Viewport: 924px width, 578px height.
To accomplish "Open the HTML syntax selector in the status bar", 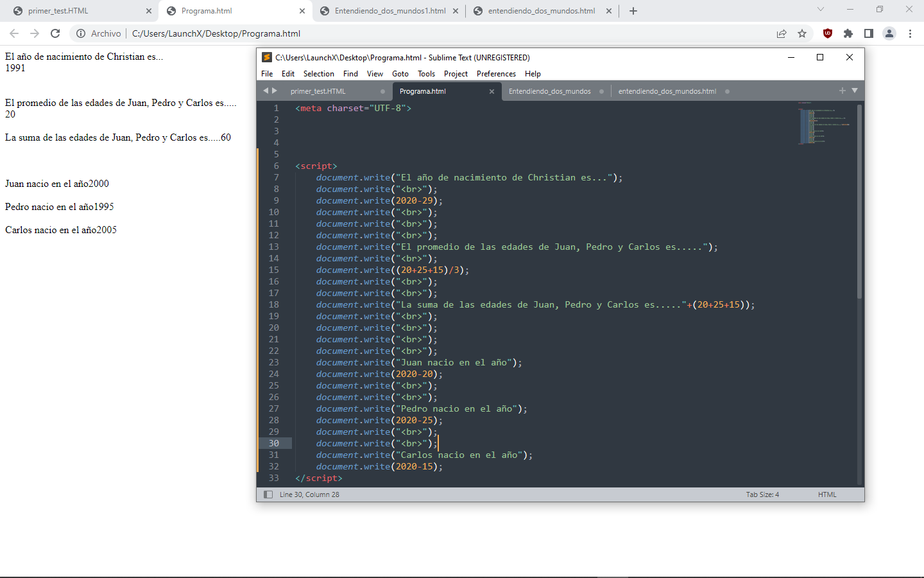I will (827, 495).
